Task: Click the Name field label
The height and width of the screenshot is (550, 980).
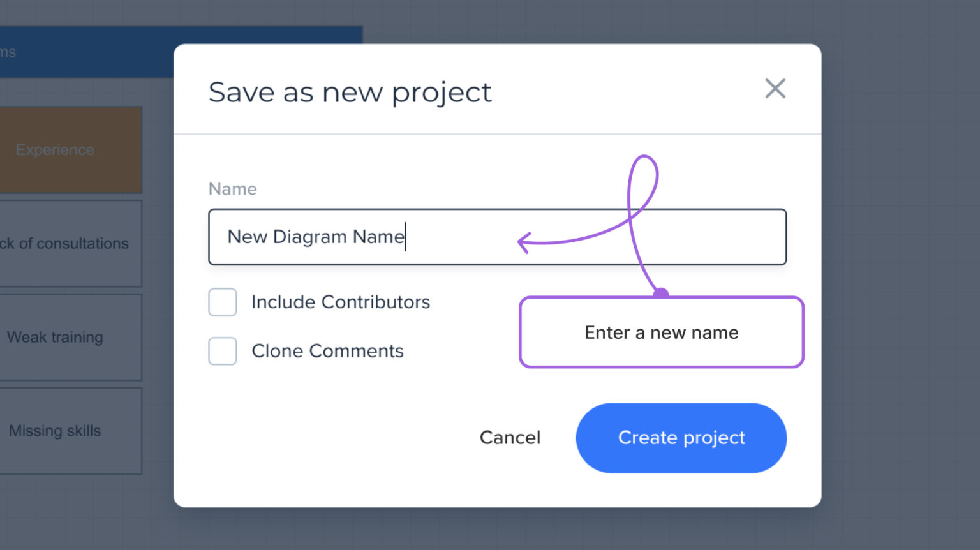Action: point(232,189)
